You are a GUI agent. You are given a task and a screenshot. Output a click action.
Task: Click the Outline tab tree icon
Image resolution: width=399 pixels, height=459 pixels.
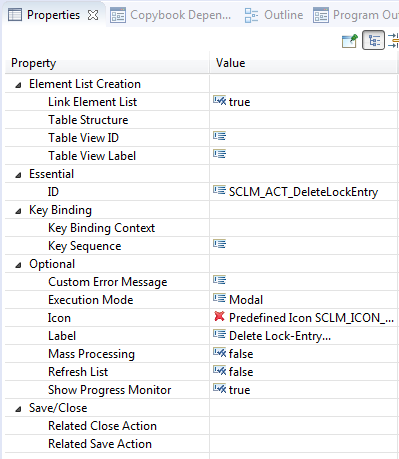pyautogui.click(x=251, y=15)
